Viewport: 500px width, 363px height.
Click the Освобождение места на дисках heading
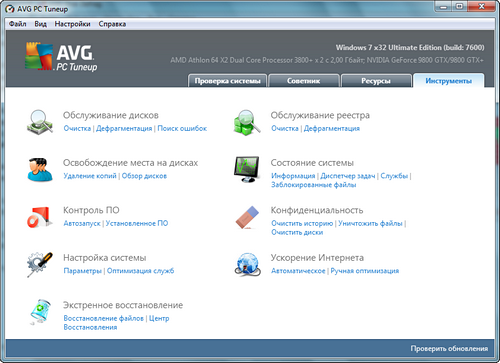pyautogui.click(x=130, y=163)
